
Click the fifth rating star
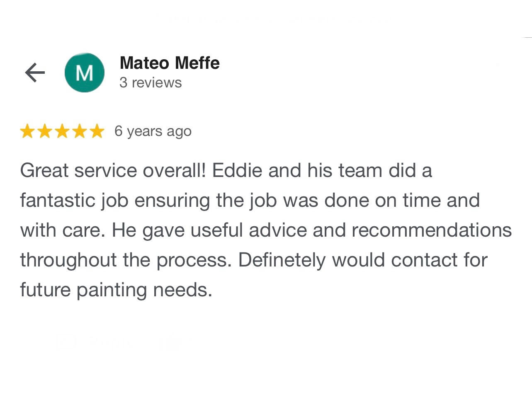97,131
